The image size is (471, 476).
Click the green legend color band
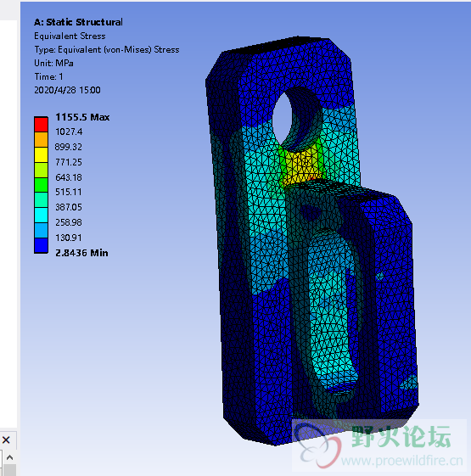click(41, 185)
